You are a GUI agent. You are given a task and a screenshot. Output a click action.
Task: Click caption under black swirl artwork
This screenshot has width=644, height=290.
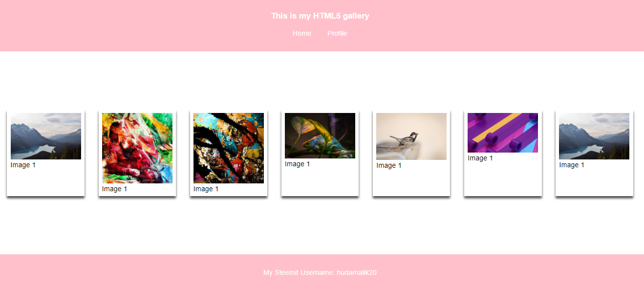[206, 189]
